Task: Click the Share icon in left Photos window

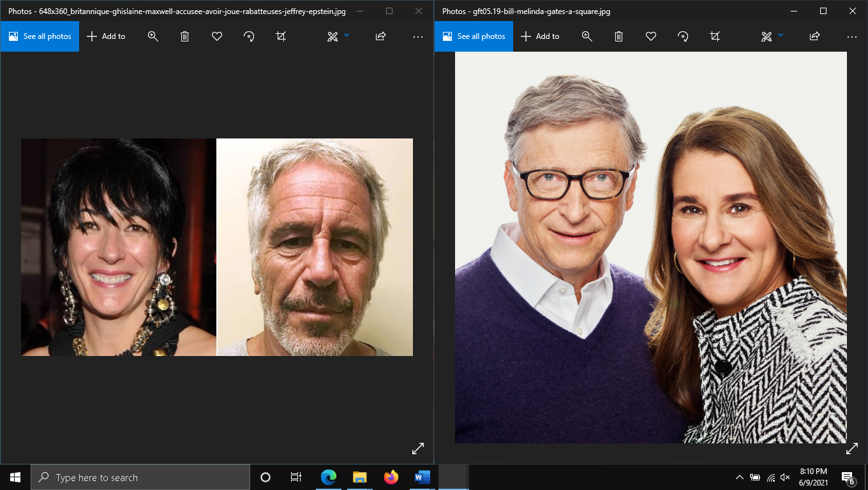Action: [381, 36]
